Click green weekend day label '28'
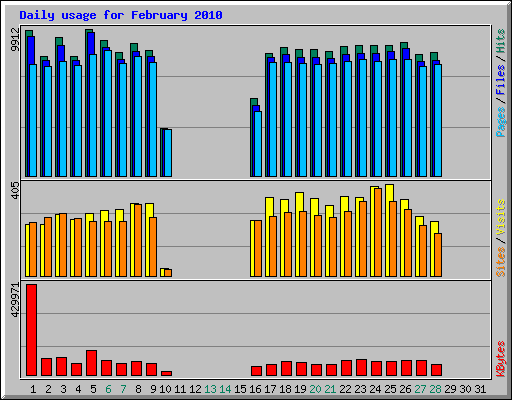This screenshot has width=512, height=400. pos(435,389)
